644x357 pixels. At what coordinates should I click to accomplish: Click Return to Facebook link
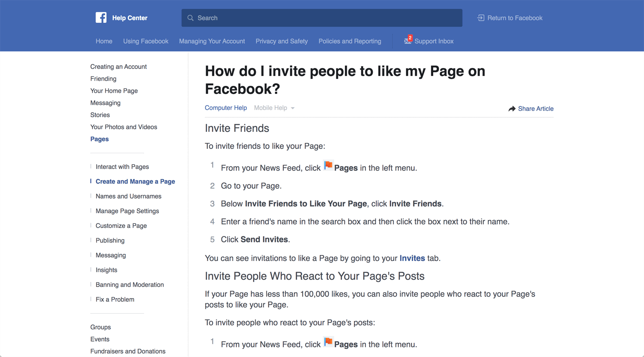[515, 18]
